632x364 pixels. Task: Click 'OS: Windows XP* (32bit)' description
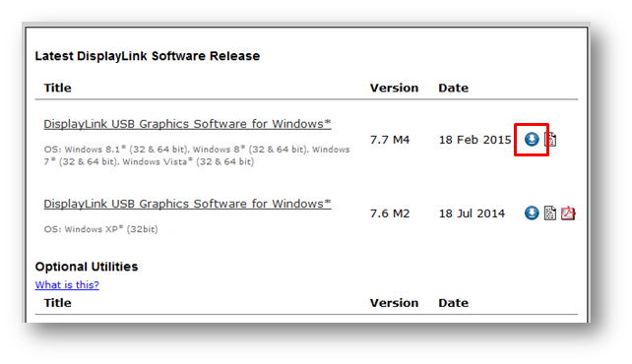(x=100, y=229)
